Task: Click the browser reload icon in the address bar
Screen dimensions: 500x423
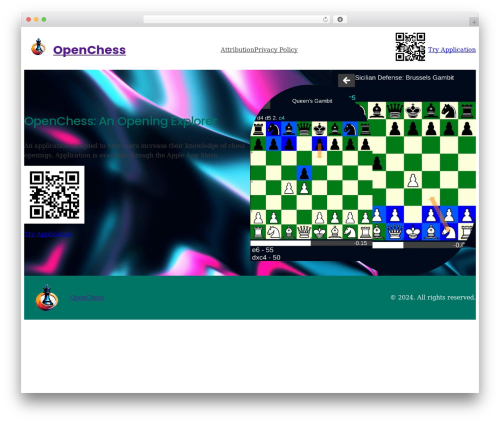Action: pyautogui.click(x=325, y=19)
